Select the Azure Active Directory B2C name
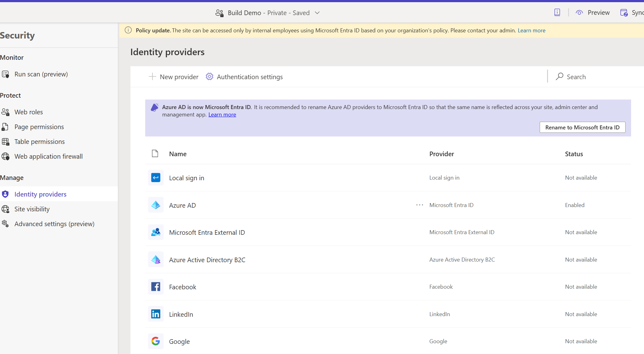 207,260
